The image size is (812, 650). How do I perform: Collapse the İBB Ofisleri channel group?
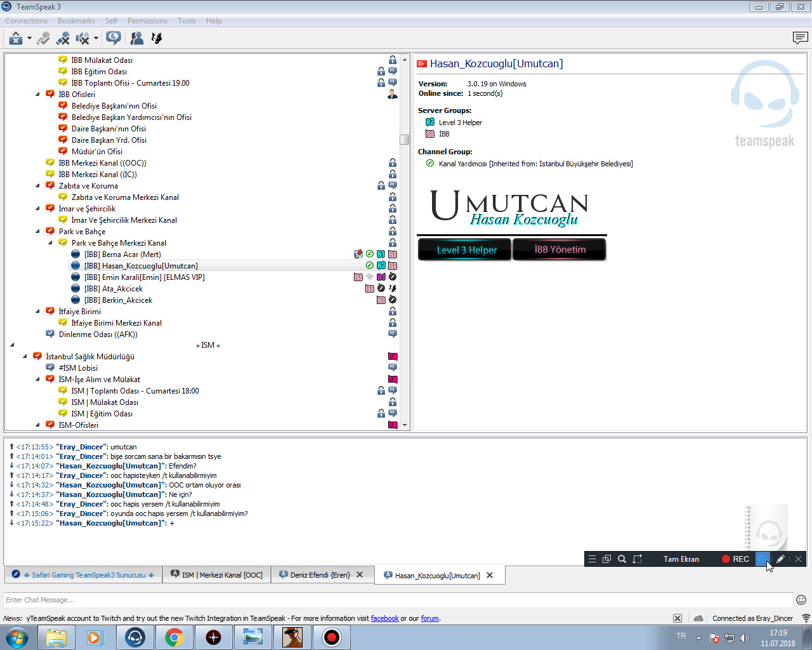[x=37, y=95]
